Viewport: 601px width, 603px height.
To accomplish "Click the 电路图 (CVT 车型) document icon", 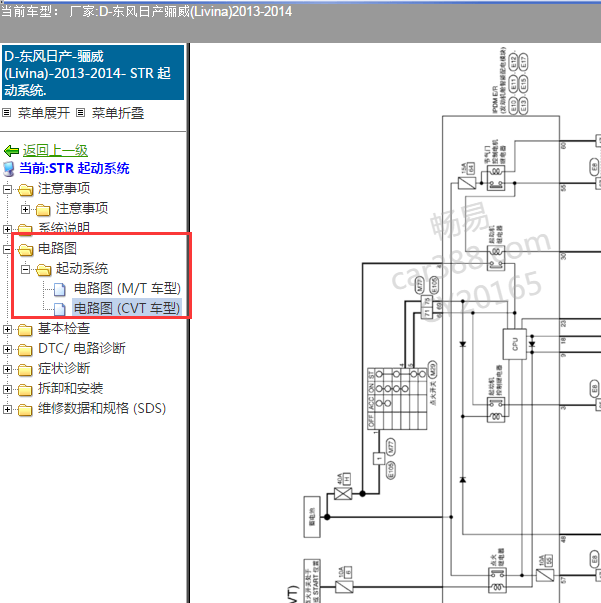I will coord(61,309).
